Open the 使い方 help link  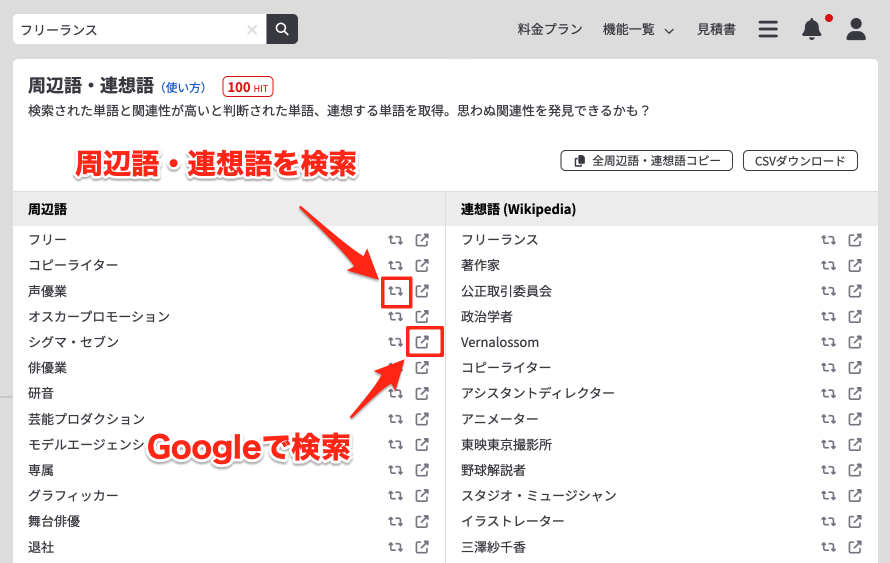183,88
